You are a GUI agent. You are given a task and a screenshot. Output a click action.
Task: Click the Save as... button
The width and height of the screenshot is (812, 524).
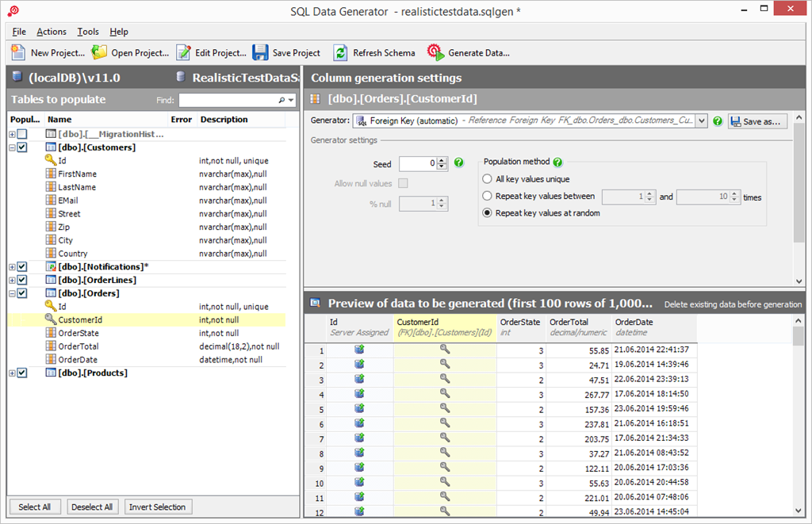[x=756, y=121]
